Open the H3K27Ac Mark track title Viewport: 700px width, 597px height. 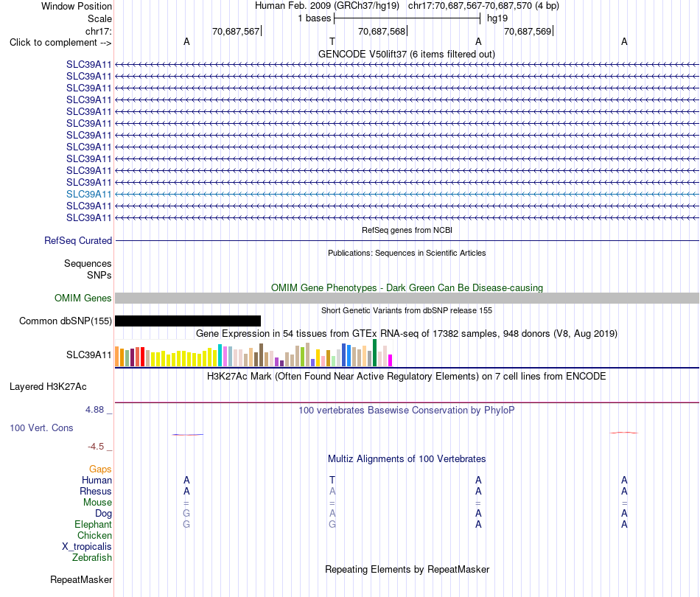pos(407,376)
